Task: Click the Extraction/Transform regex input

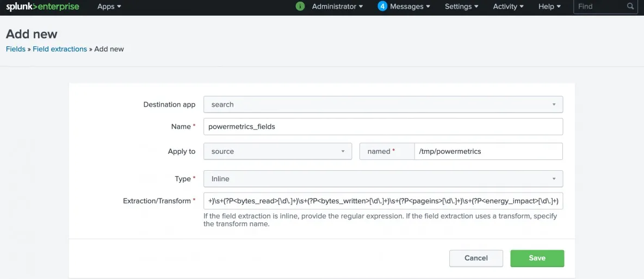Action: (383, 201)
